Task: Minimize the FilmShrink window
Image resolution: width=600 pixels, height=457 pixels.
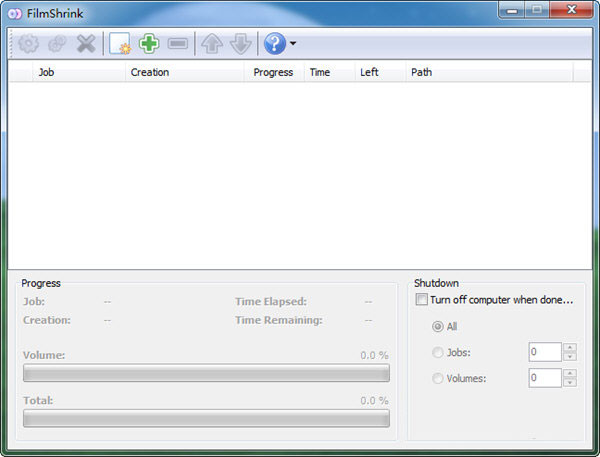Action: point(512,10)
